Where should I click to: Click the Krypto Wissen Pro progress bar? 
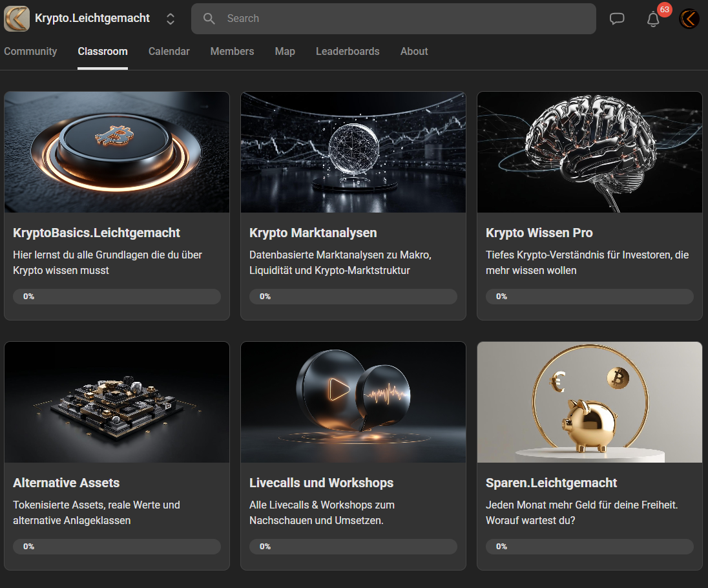coord(590,297)
